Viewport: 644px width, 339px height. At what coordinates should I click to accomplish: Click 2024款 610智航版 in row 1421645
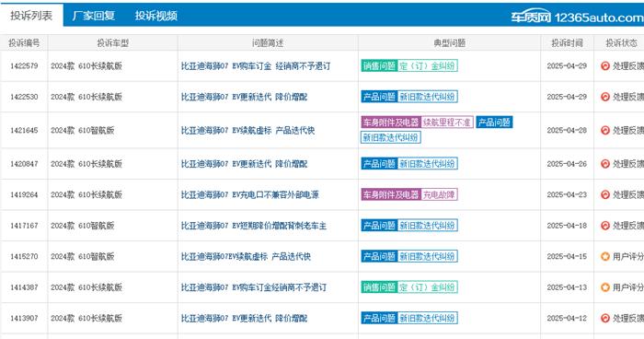point(83,130)
